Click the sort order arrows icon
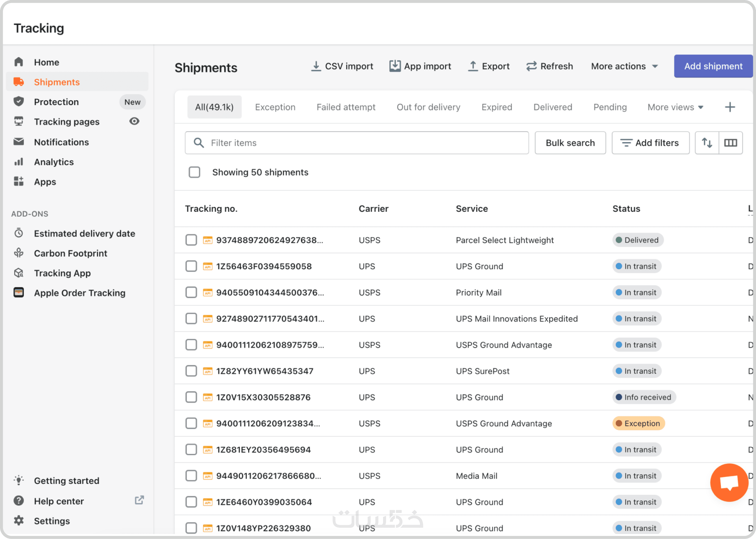 707,143
